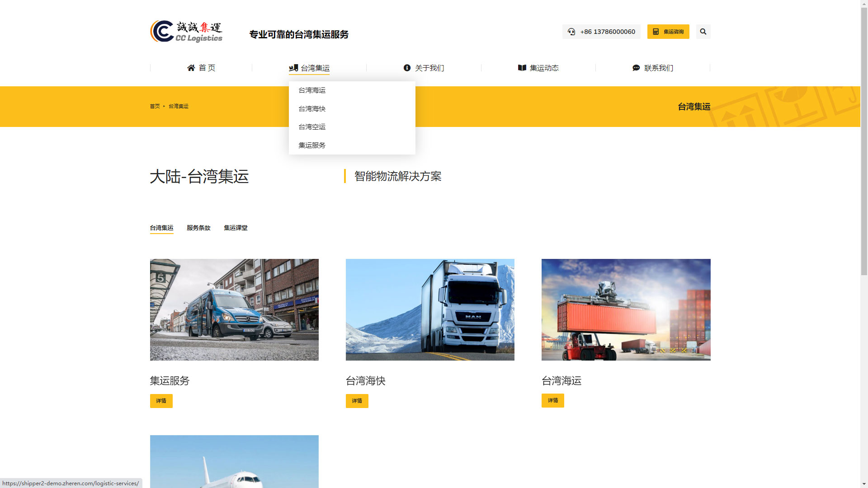The height and width of the screenshot is (488, 868).
Task: Select 台湾空运 in the dropdown menu
Action: 352,127
